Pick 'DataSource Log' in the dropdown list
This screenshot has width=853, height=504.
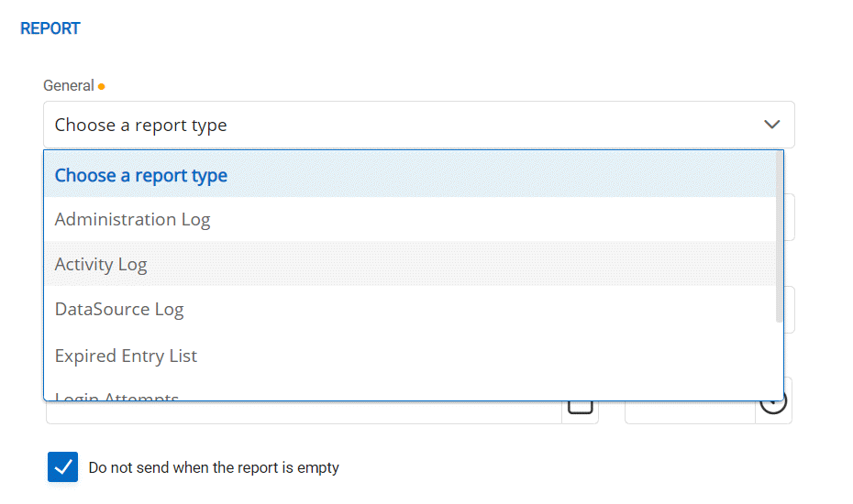119,310
